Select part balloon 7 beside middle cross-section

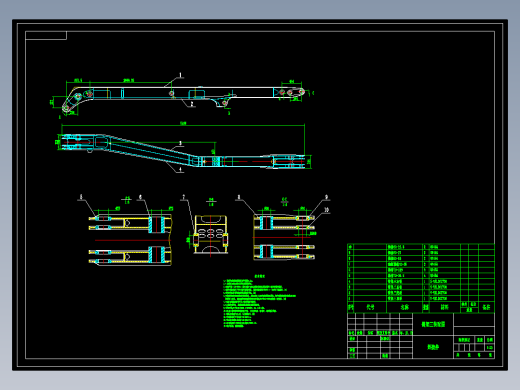183,197
